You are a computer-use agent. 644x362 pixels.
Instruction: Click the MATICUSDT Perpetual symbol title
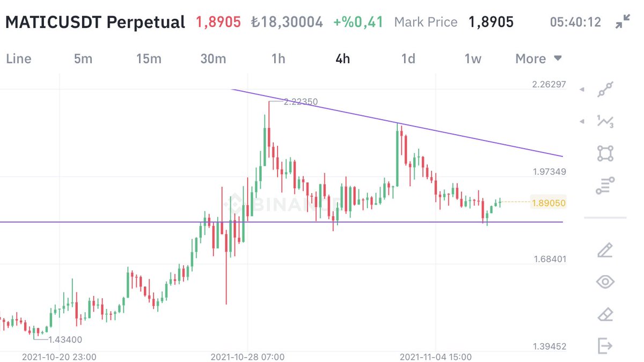pyautogui.click(x=95, y=23)
